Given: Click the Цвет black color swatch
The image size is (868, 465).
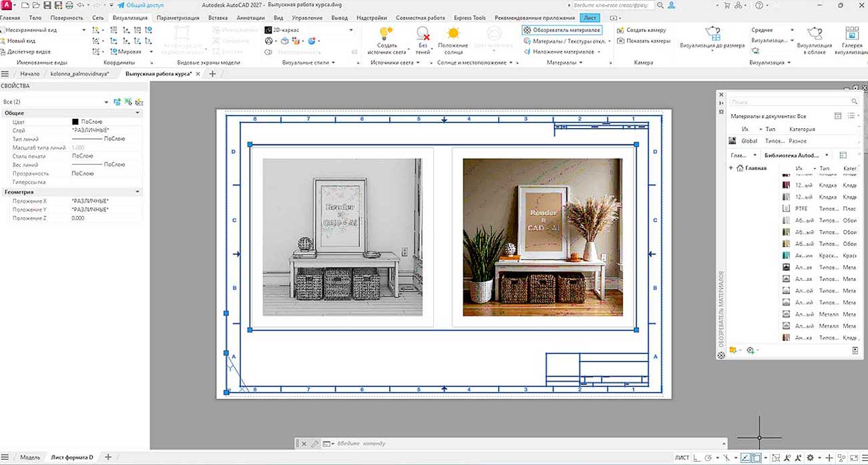Looking at the screenshot, I should click(75, 122).
